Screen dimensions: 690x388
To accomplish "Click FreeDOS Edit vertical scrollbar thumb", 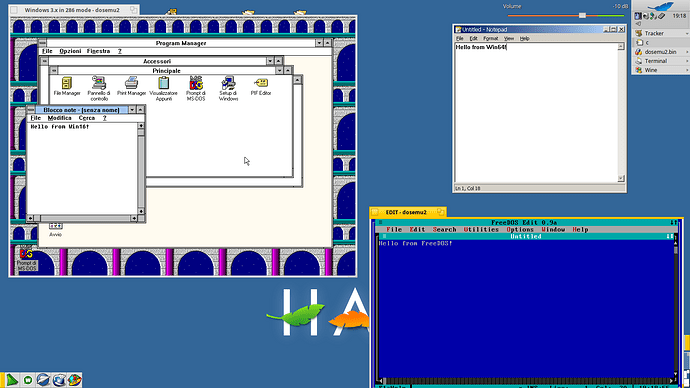I will (676, 250).
